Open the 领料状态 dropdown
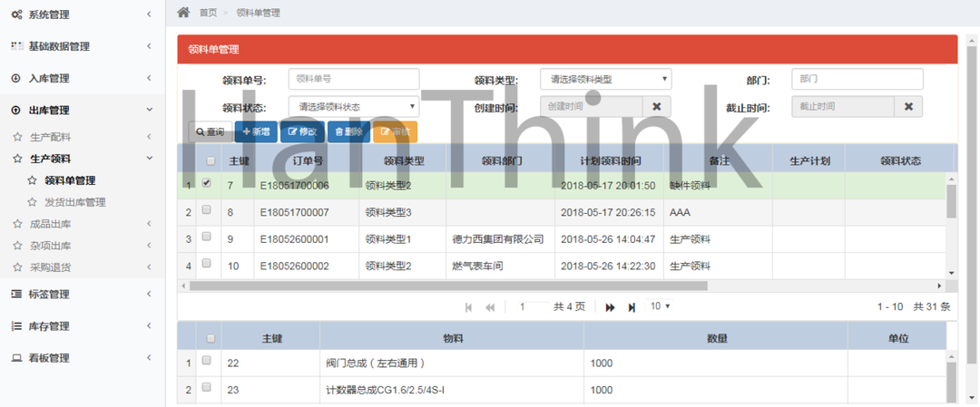 [354, 107]
